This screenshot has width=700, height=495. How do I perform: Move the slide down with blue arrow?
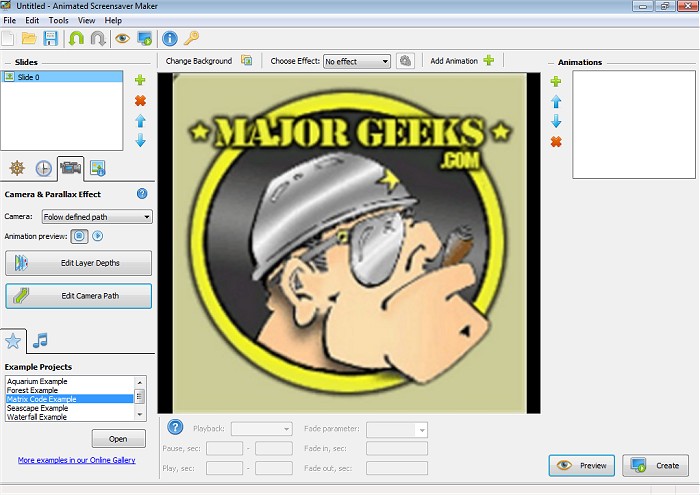[140, 141]
